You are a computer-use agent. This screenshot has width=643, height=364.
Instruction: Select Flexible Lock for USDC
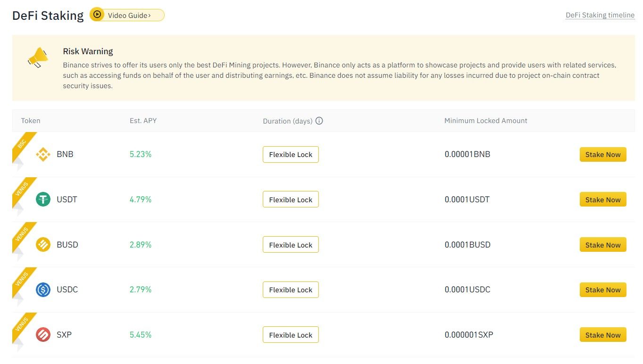click(291, 290)
